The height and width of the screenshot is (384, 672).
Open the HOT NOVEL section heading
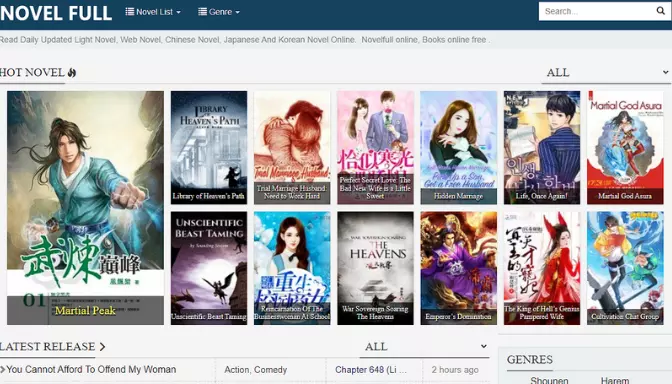click(38, 72)
